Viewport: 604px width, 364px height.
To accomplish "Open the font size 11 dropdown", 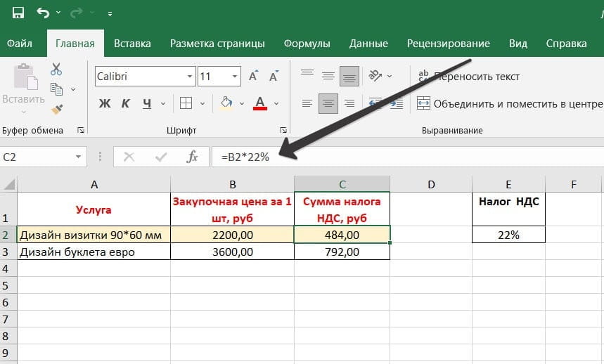I will coord(235,76).
